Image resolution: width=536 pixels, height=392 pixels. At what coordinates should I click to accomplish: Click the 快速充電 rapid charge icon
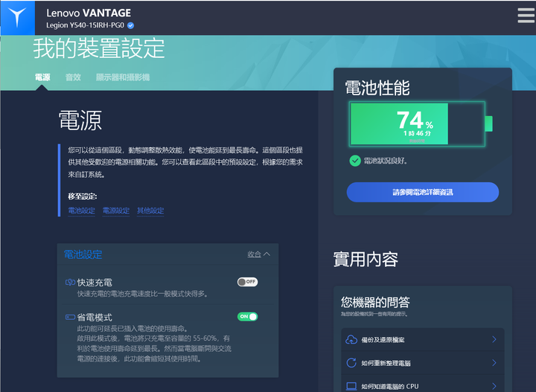[x=70, y=283]
